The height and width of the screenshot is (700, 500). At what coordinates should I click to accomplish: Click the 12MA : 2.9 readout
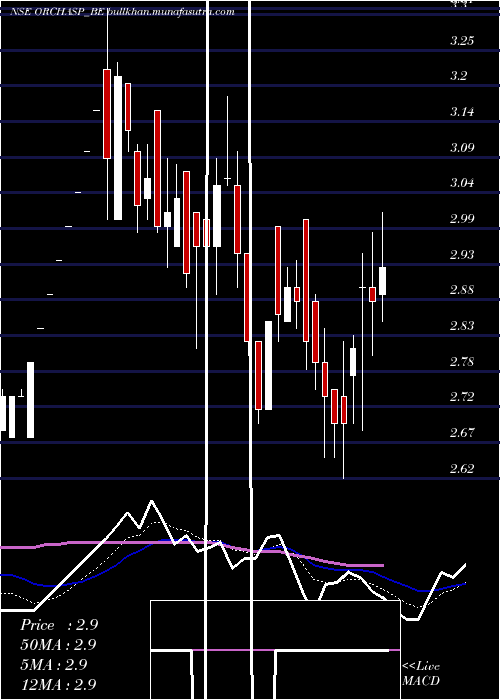[58, 684]
